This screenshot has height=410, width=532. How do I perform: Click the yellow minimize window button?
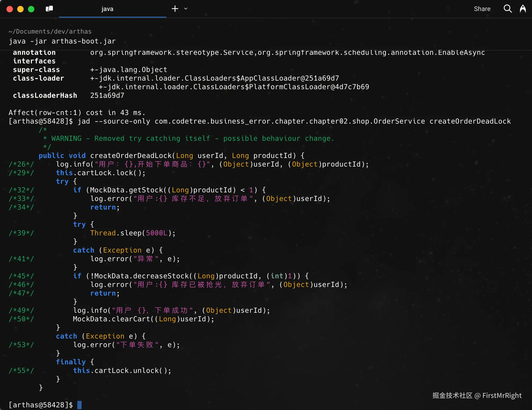(20, 9)
